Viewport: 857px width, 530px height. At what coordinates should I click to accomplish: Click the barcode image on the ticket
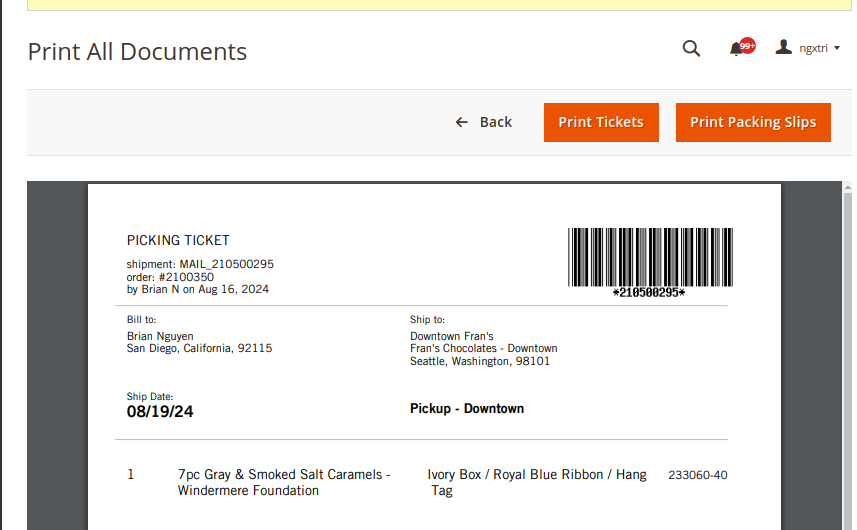pyautogui.click(x=650, y=258)
